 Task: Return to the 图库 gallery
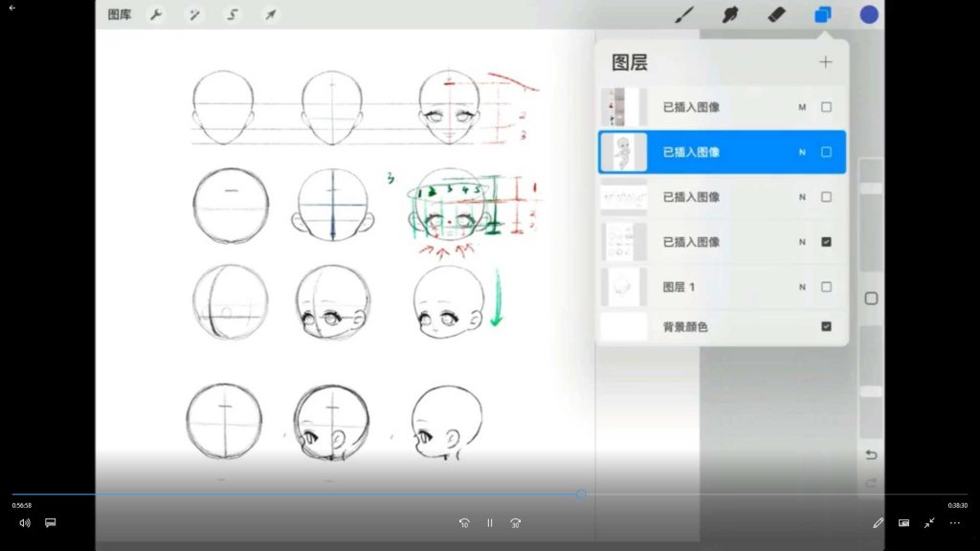[x=118, y=14]
